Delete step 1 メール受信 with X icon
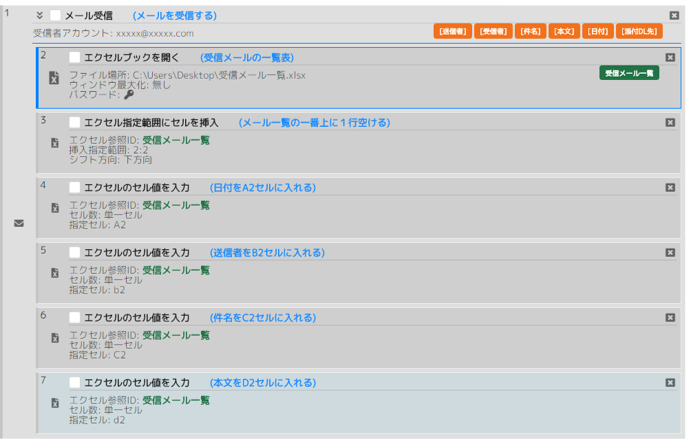Screen dimensions: 691x439 click(674, 15)
